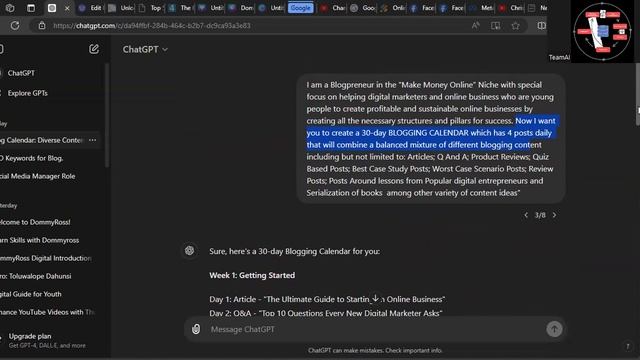Click the attach file paperclip icon

click(x=196, y=329)
